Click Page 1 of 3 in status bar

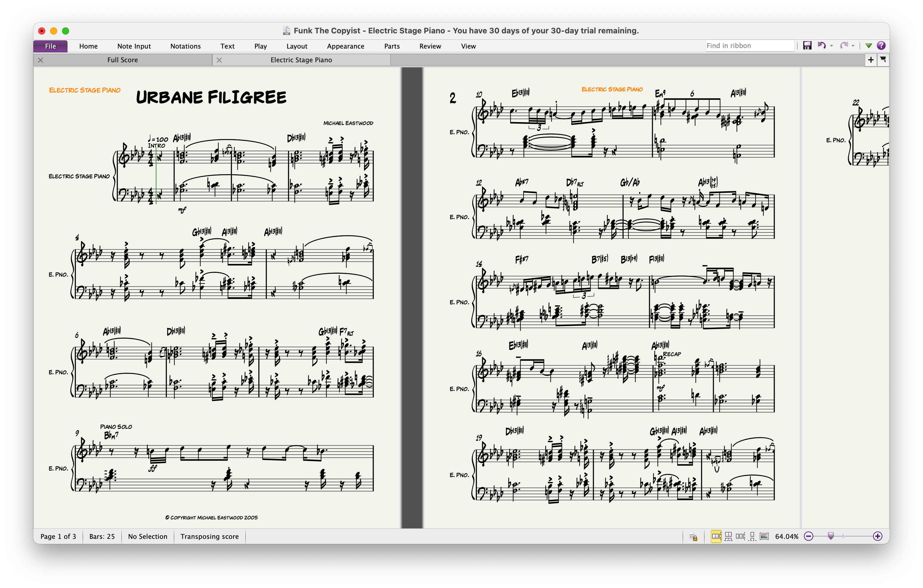coord(58,537)
